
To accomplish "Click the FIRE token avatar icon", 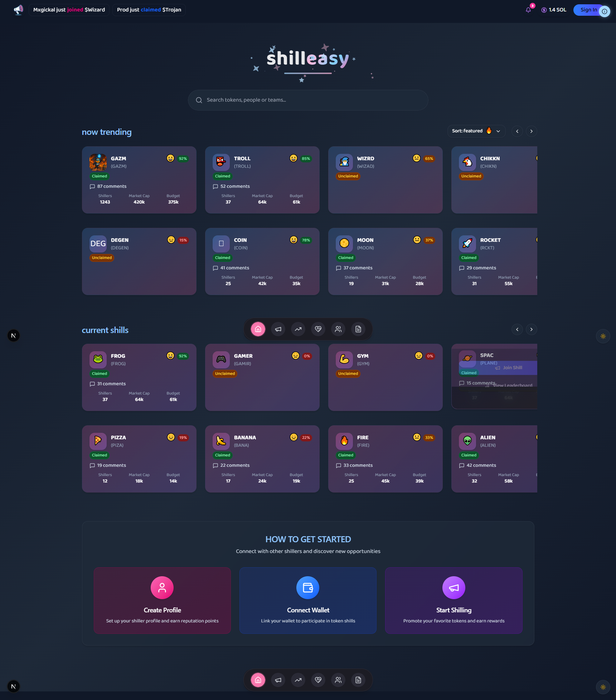I will (x=344, y=441).
